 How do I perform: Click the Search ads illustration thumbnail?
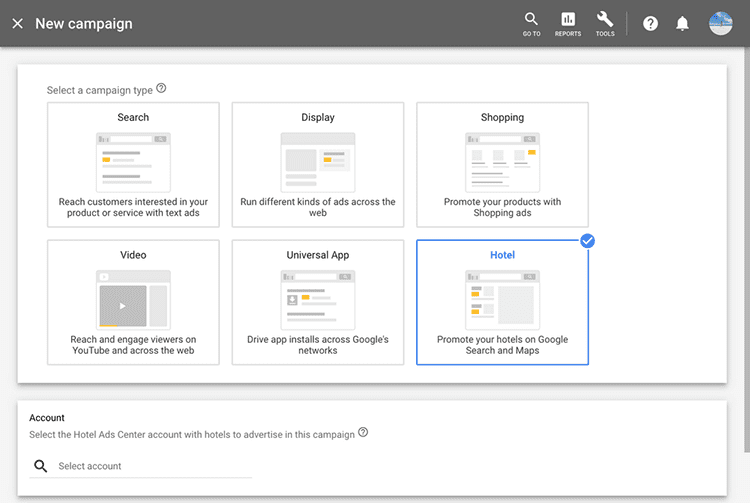pyautogui.click(x=133, y=163)
